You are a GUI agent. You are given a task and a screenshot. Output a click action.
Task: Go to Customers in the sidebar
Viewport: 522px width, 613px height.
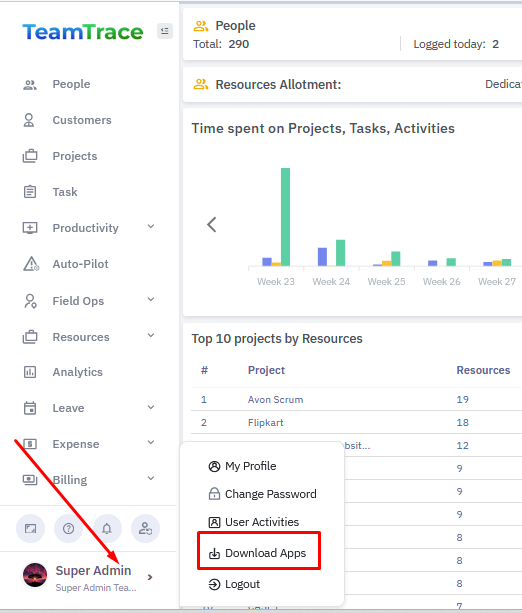82,120
